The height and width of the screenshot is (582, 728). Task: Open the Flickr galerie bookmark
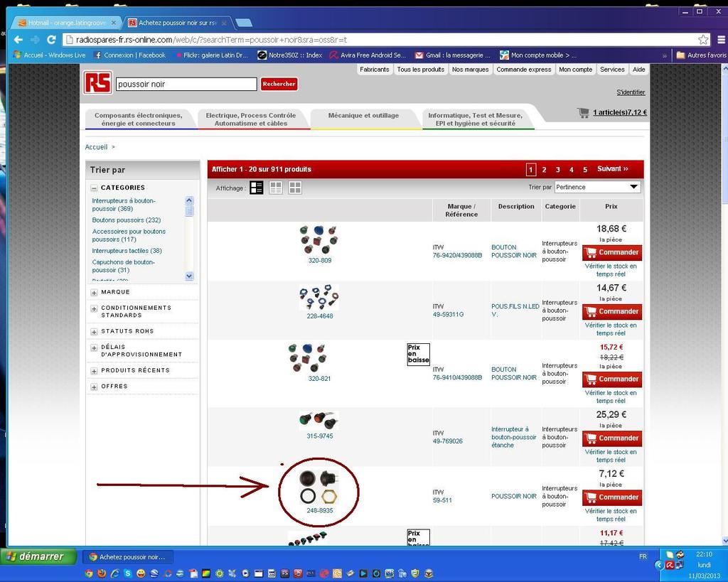click(x=212, y=55)
